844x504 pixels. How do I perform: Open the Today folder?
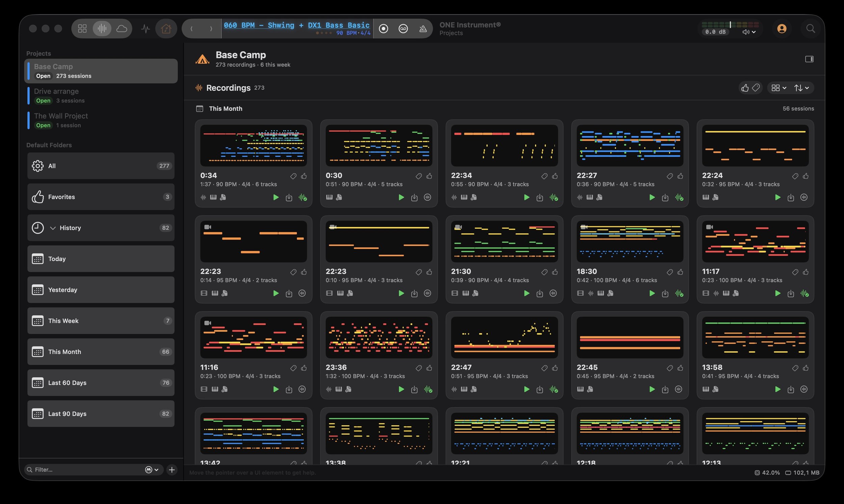[x=101, y=259]
